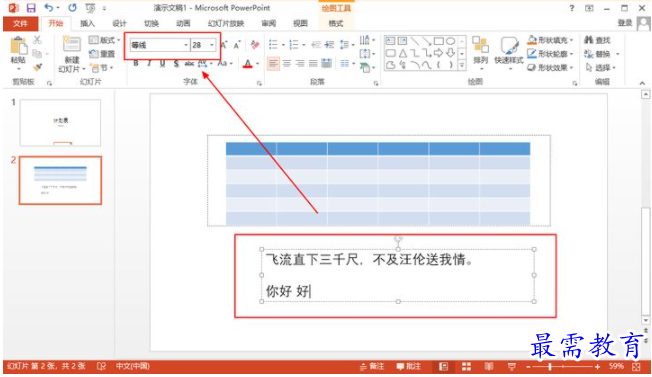Viewport: 652px width, 377px height.
Task: Open the Select (选择) dropdown
Action: click(600, 67)
